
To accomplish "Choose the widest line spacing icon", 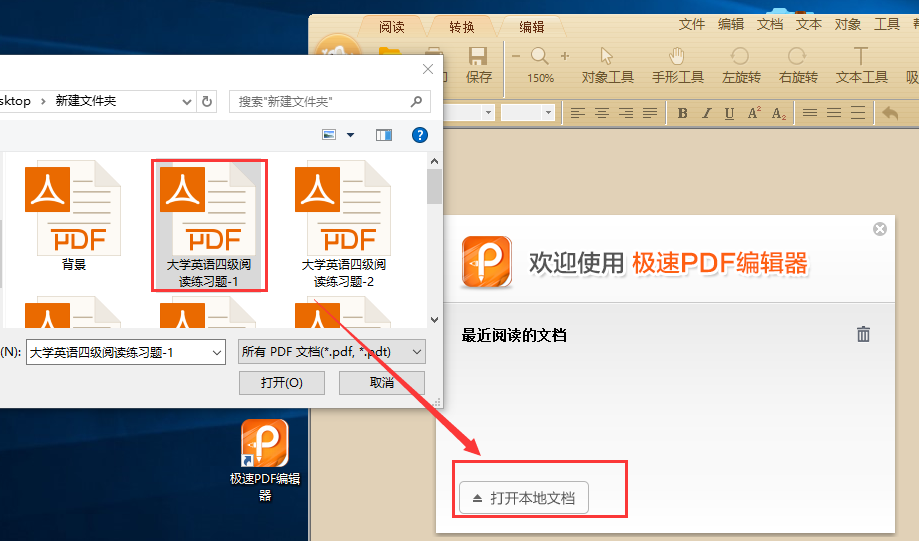I will 858,113.
